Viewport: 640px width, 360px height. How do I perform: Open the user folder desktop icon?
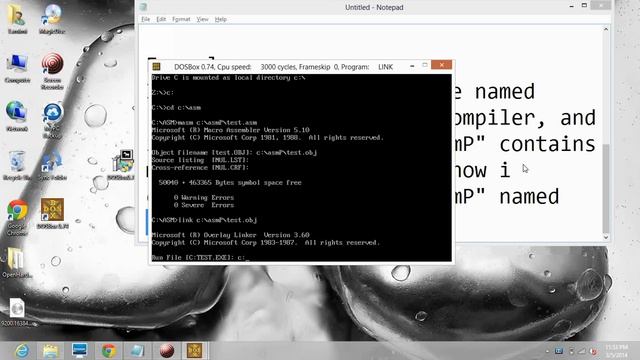click(x=17, y=18)
